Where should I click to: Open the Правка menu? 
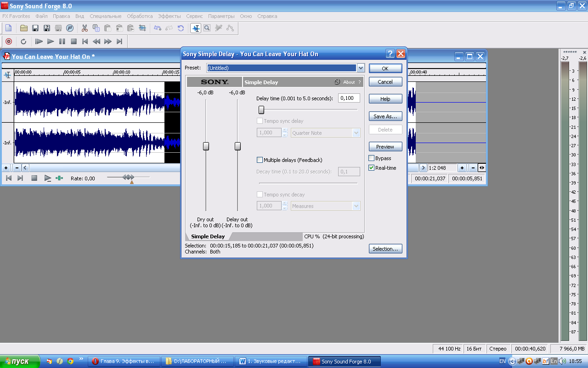(x=61, y=16)
